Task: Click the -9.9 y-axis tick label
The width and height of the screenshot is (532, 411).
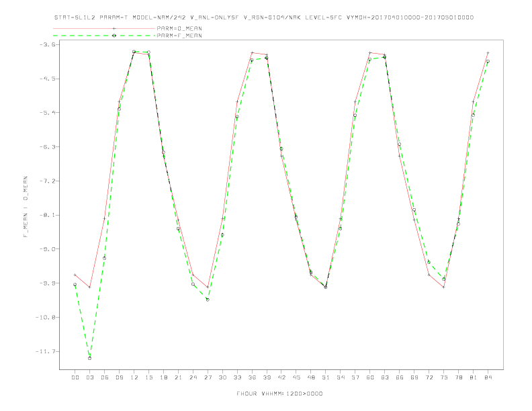Action: coord(49,283)
